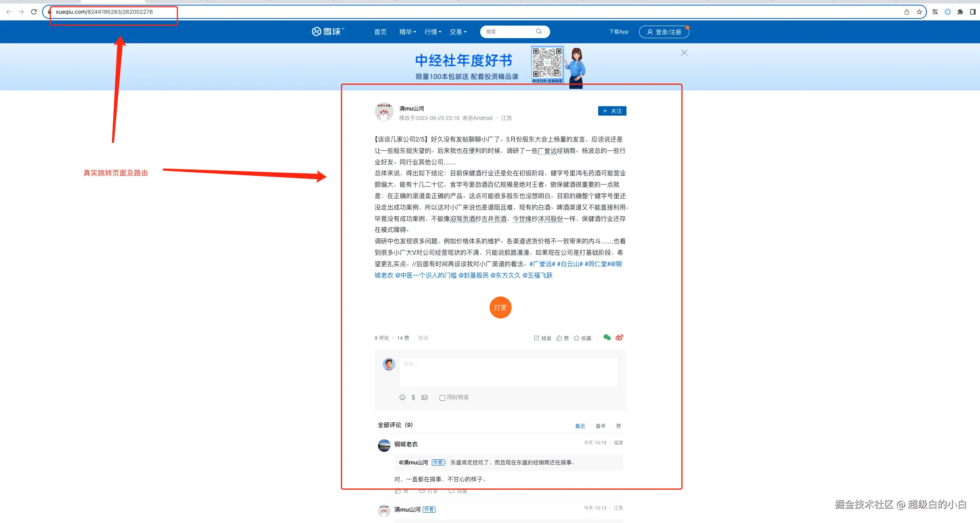Go to 首页 in the navigation bar
Image resolution: width=980 pixels, height=523 pixels.
[x=380, y=32]
